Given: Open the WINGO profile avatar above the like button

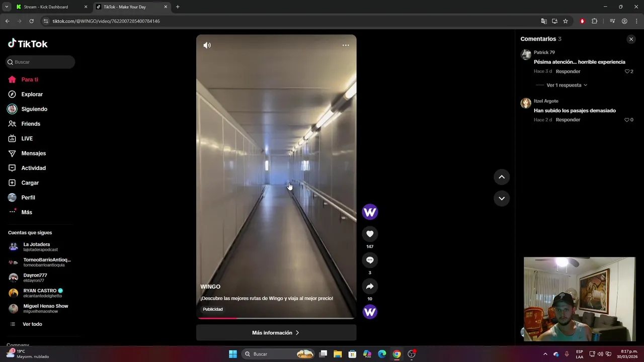Looking at the screenshot, I should click(370, 212).
